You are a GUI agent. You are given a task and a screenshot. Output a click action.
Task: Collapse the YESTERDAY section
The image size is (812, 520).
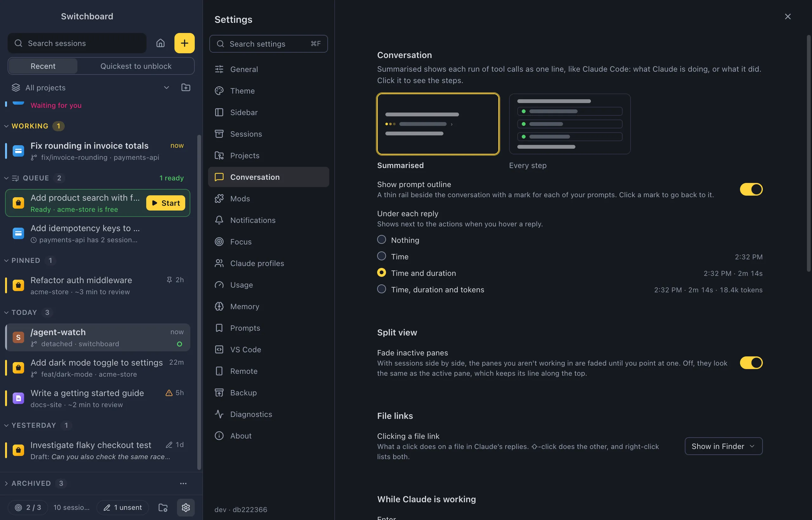pos(6,425)
